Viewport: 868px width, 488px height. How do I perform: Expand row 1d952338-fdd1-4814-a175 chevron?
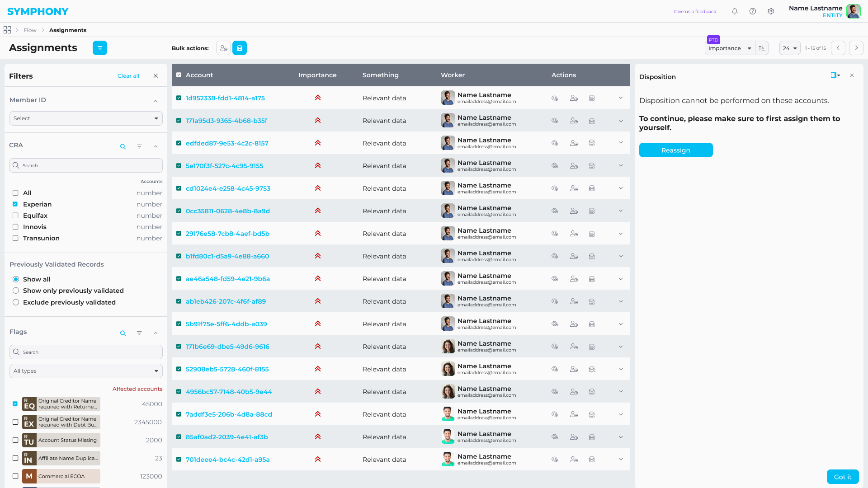tap(621, 98)
